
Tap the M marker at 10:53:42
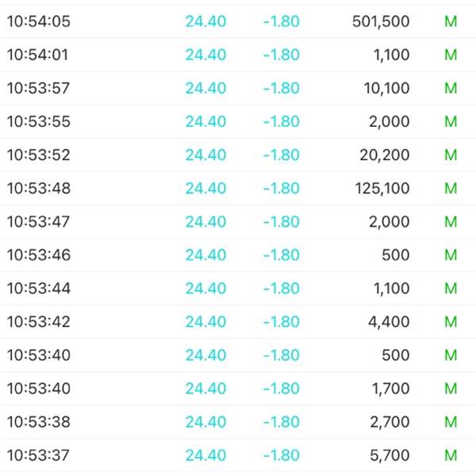[451, 321]
